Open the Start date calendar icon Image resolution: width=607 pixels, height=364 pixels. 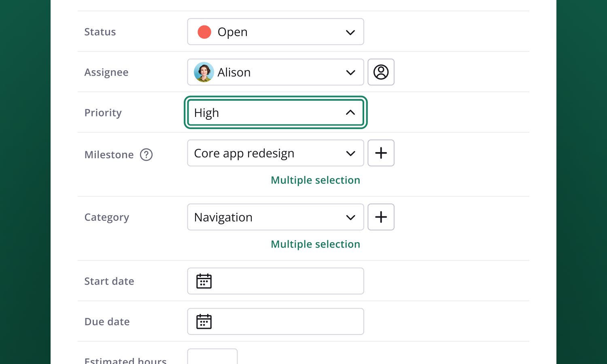click(204, 281)
